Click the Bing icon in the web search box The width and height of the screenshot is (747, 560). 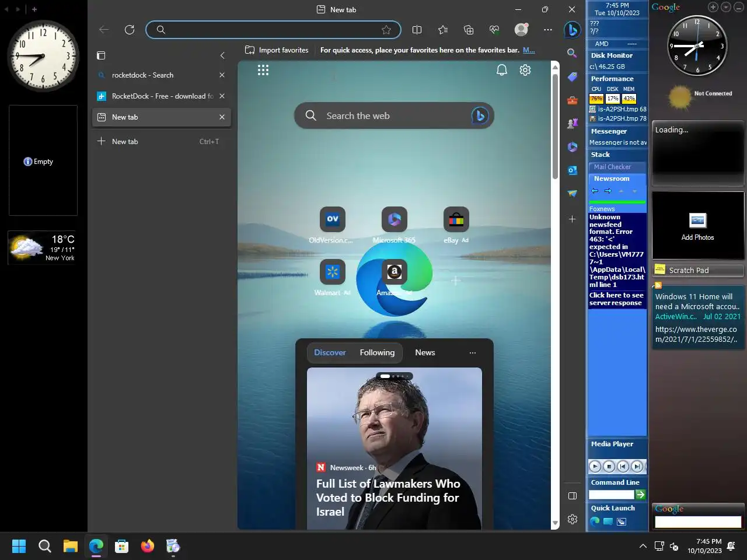coord(479,116)
